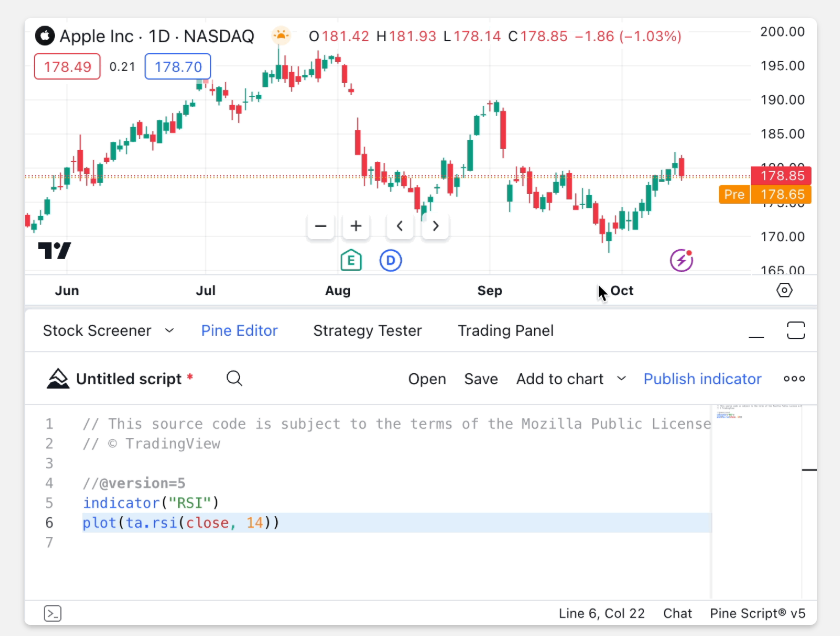Click Add to chart button
The width and height of the screenshot is (840, 636).
[x=560, y=379]
